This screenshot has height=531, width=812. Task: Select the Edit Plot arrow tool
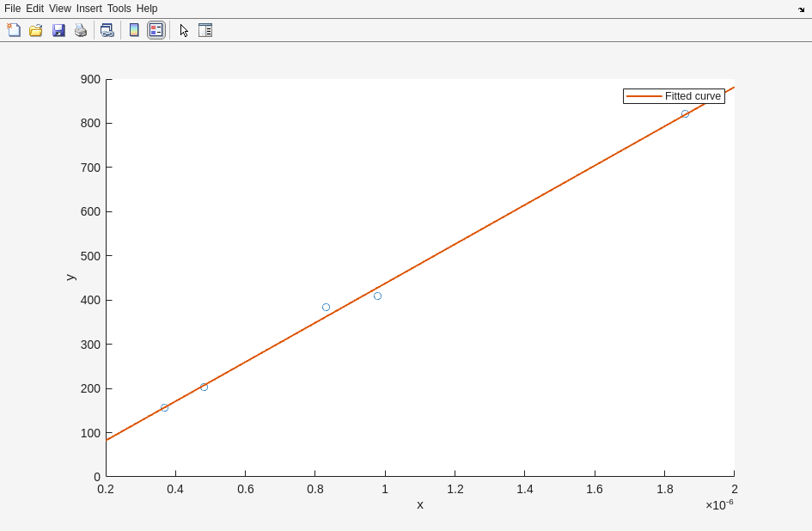point(184,30)
